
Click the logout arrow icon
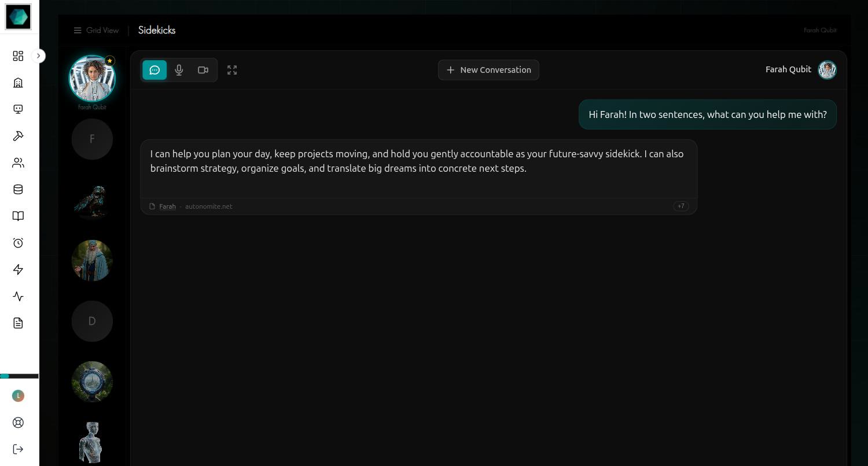(x=18, y=449)
